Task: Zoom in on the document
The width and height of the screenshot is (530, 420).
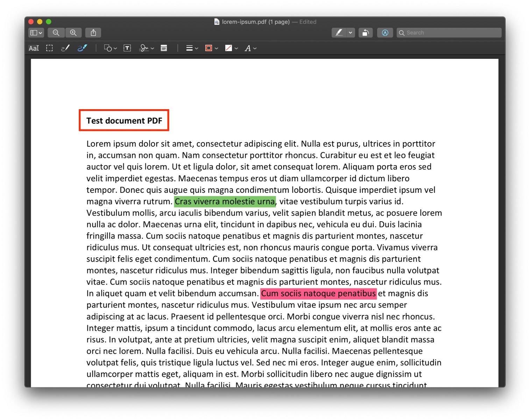Action: pos(73,33)
